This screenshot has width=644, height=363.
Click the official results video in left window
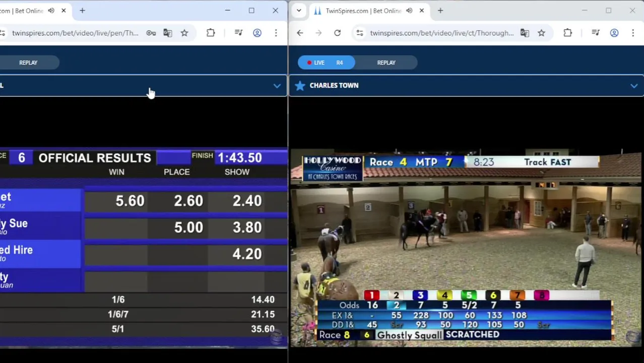[144, 248]
